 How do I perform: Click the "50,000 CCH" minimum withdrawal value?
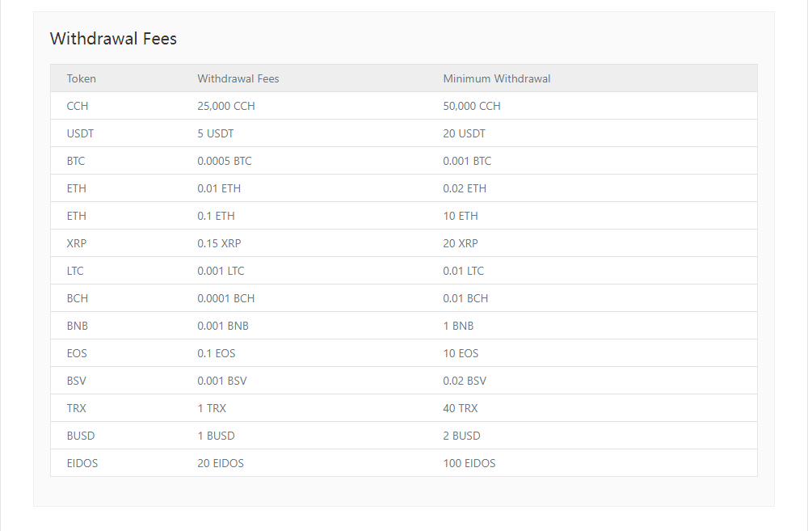(x=472, y=106)
